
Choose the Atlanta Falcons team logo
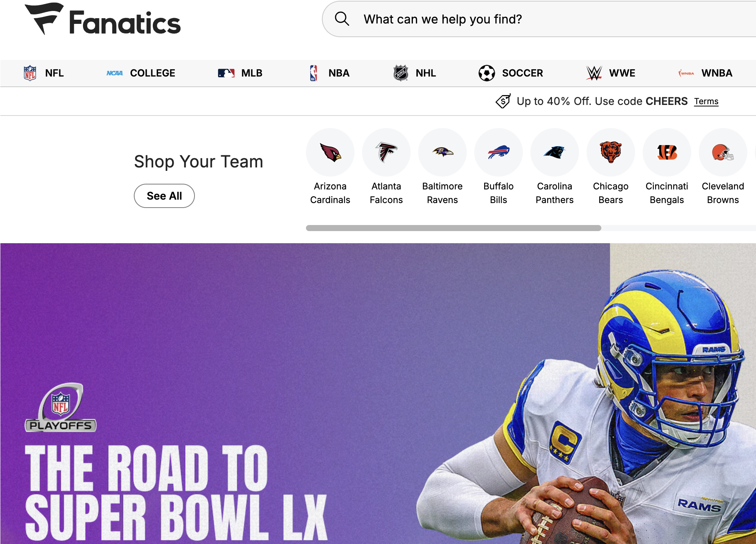pyautogui.click(x=386, y=152)
